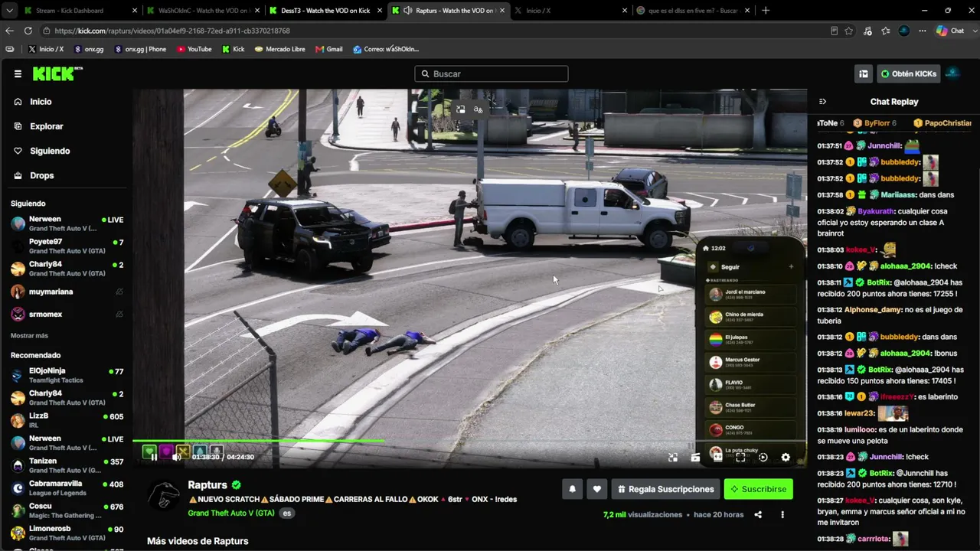Open ElOjoNinja recommended channel
Viewport: 980px width, 551px height.
pos(67,375)
